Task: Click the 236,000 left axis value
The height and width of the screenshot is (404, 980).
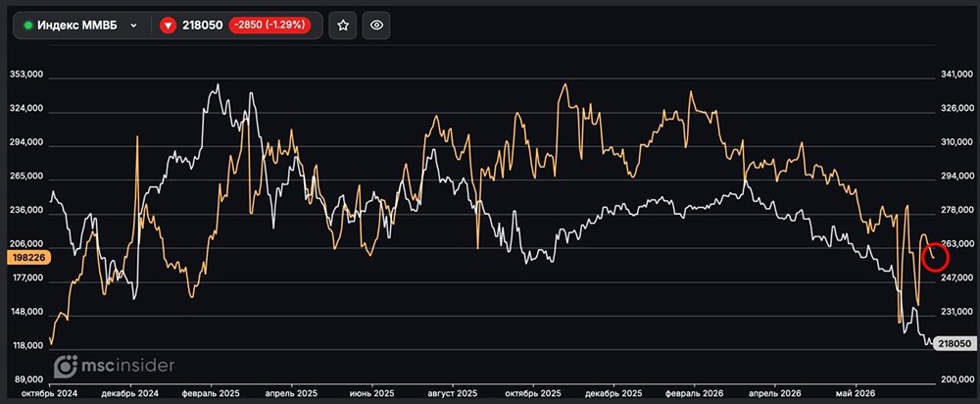Action: 26,211
